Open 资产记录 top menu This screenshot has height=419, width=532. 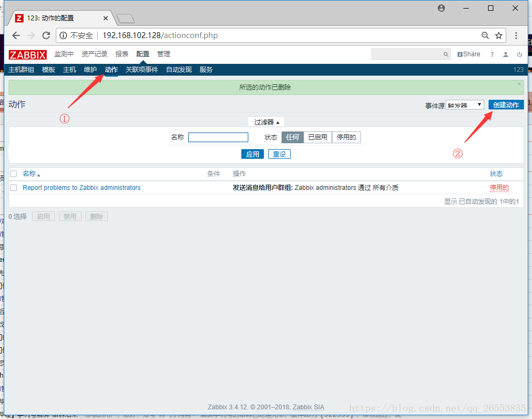94,54
